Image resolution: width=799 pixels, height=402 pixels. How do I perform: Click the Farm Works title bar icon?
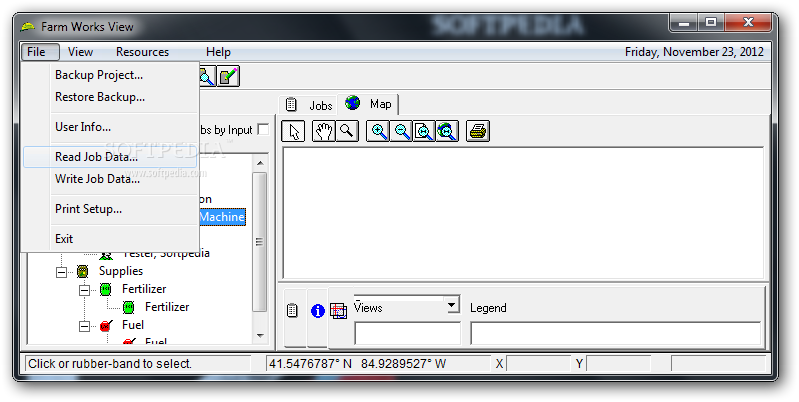click(x=28, y=26)
